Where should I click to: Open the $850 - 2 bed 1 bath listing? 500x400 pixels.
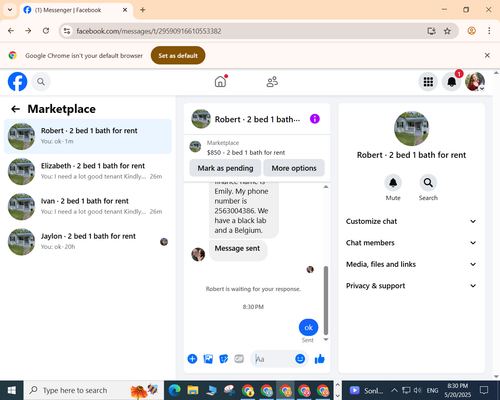(x=246, y=152)
